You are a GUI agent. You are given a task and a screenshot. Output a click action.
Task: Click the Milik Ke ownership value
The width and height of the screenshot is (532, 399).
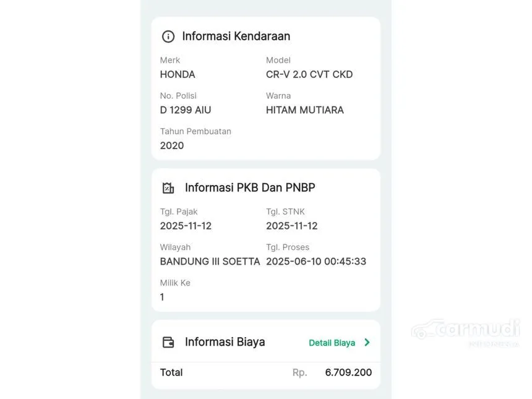point(162,297)
